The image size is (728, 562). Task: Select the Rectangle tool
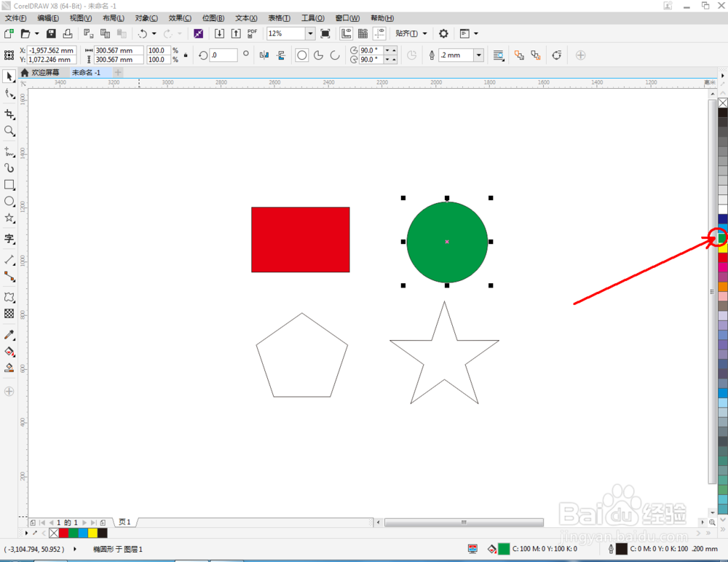coord(9,184)
